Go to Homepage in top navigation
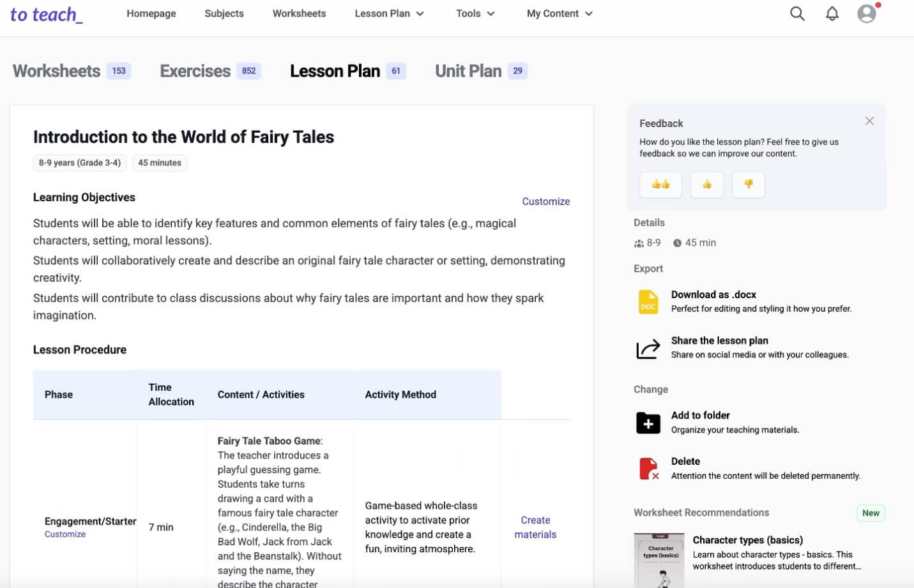Viewport: 914px width, 588px height. point(151,13)
